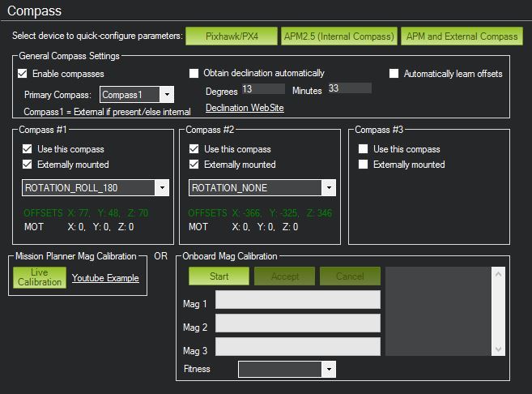Open Compass #1 ROTATION_ROLL_180 dropdown

point(96,188)
